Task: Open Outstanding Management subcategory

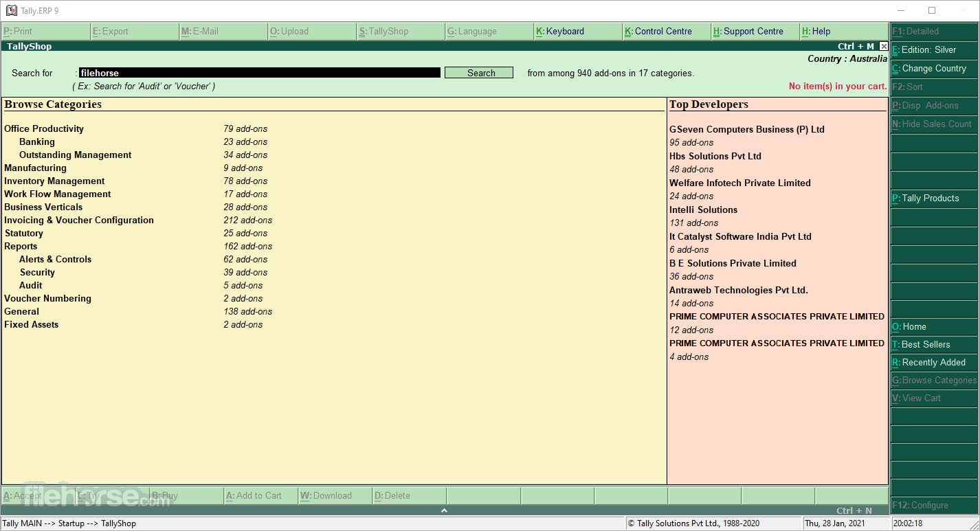Action: coord(76,155)
